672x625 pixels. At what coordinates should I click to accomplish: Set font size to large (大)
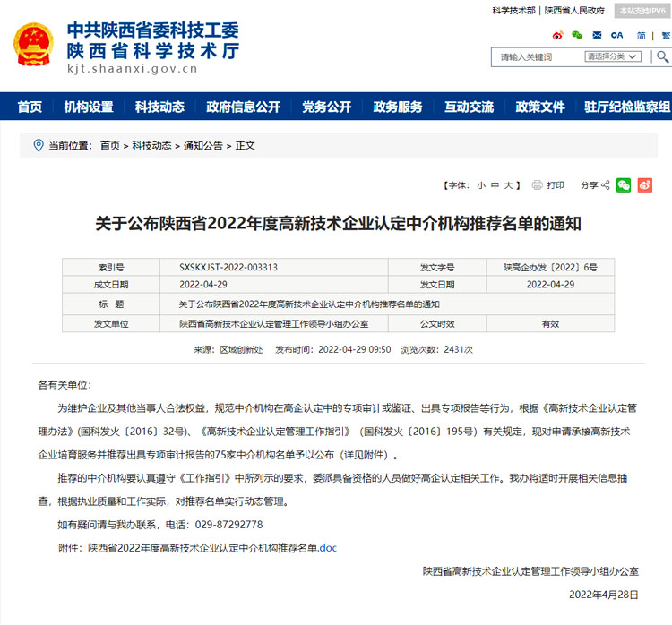click(x=507, y=185)
